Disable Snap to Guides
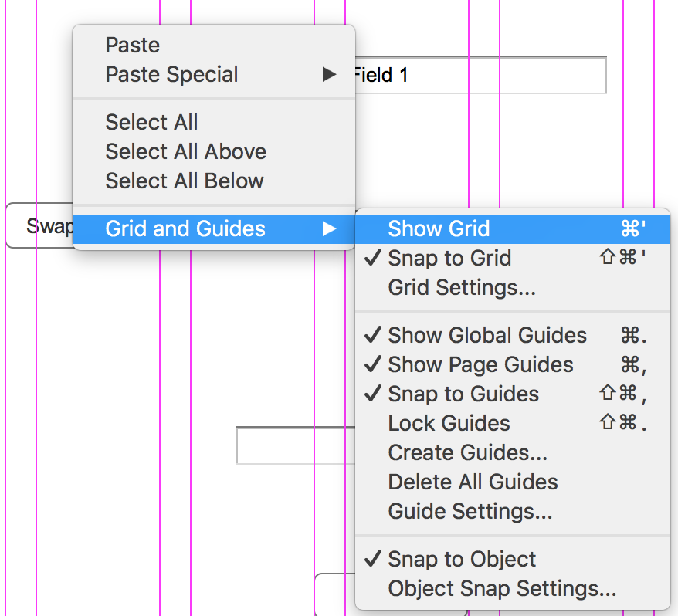 (x=463, y=394)
